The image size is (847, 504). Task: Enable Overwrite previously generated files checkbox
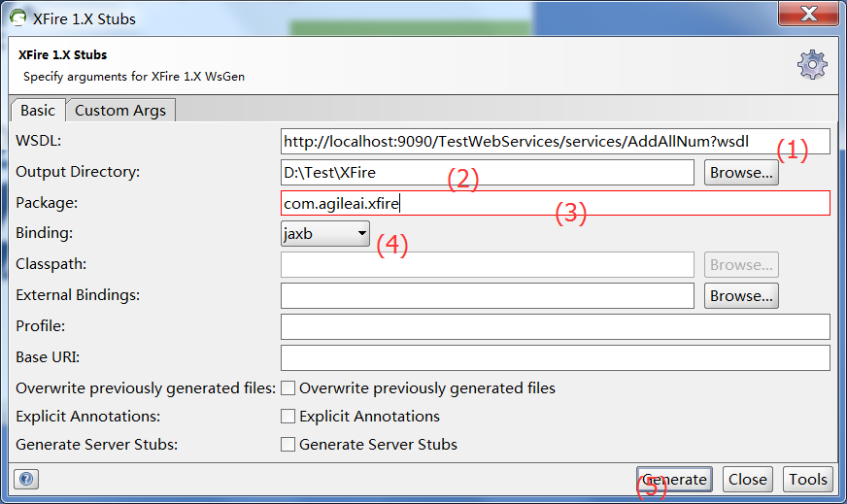coord(288,388)
